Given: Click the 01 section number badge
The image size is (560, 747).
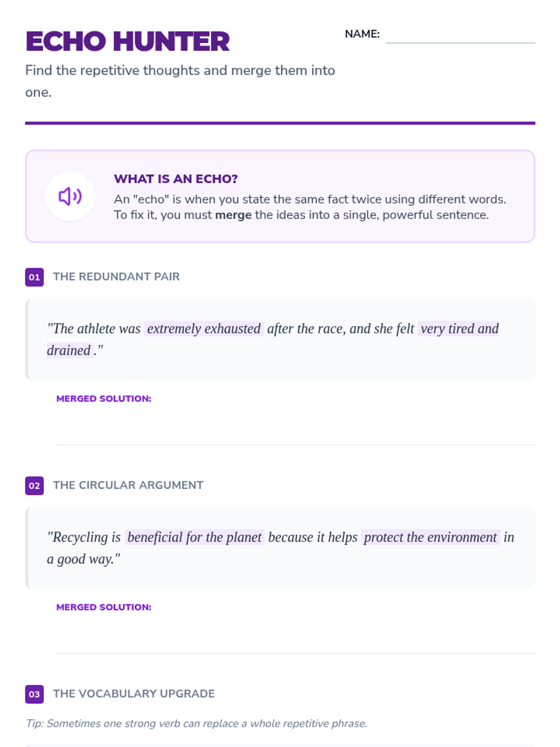Looking at the screenshot, I should point(35,277).
